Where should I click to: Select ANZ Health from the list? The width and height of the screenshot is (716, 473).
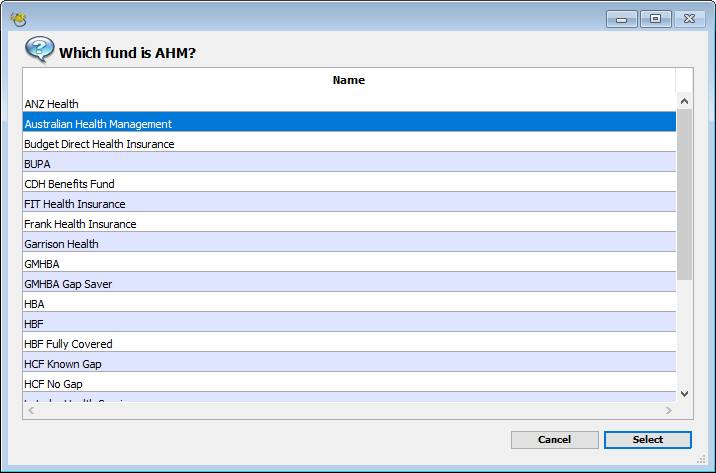point(52,104)
